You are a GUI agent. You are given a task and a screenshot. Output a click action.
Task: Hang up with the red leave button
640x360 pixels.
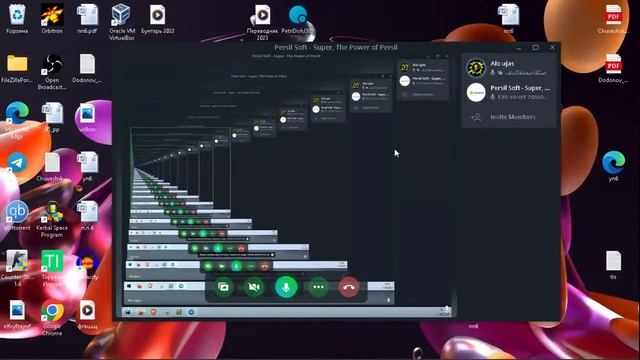[349, 287]
